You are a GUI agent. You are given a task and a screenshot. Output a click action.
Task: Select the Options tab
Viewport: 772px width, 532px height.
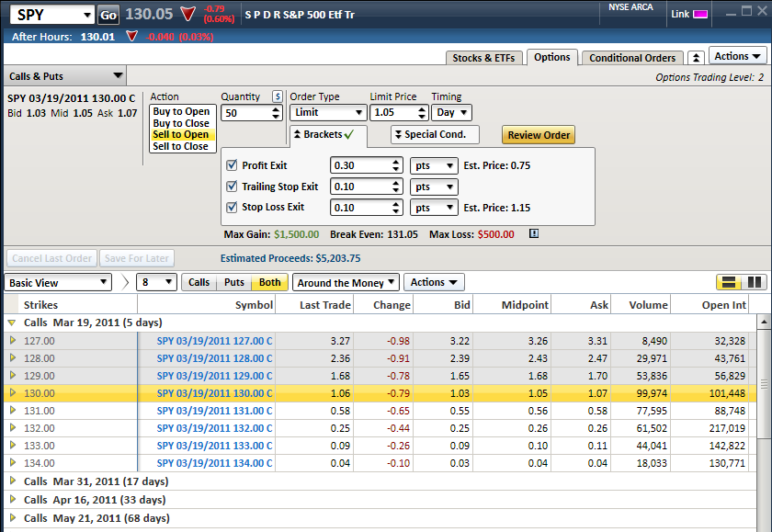pyautogui.click(x=552, y=57)
